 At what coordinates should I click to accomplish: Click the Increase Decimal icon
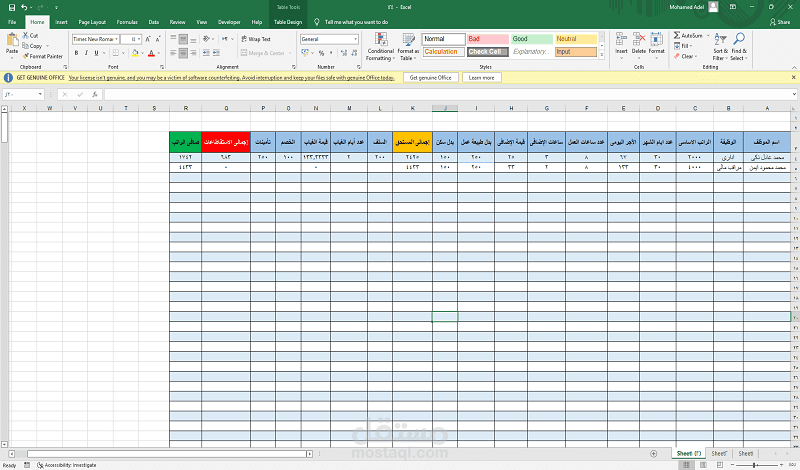343,53
